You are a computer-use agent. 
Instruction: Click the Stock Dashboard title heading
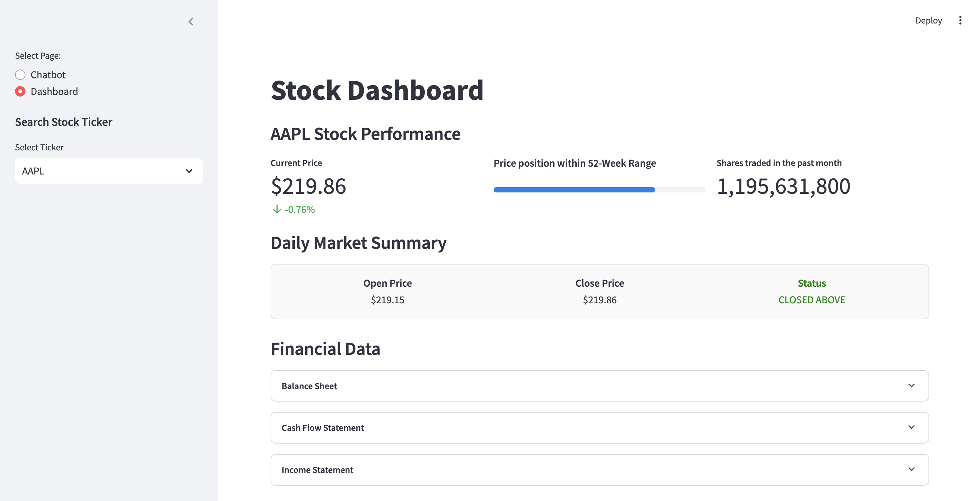[377, 91]
